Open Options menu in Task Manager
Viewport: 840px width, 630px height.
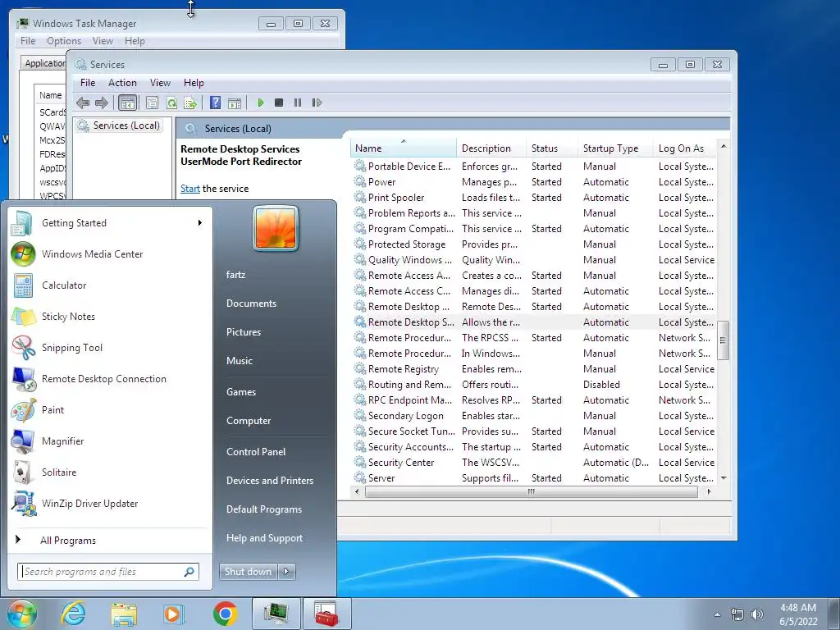(x=64, y=41)
